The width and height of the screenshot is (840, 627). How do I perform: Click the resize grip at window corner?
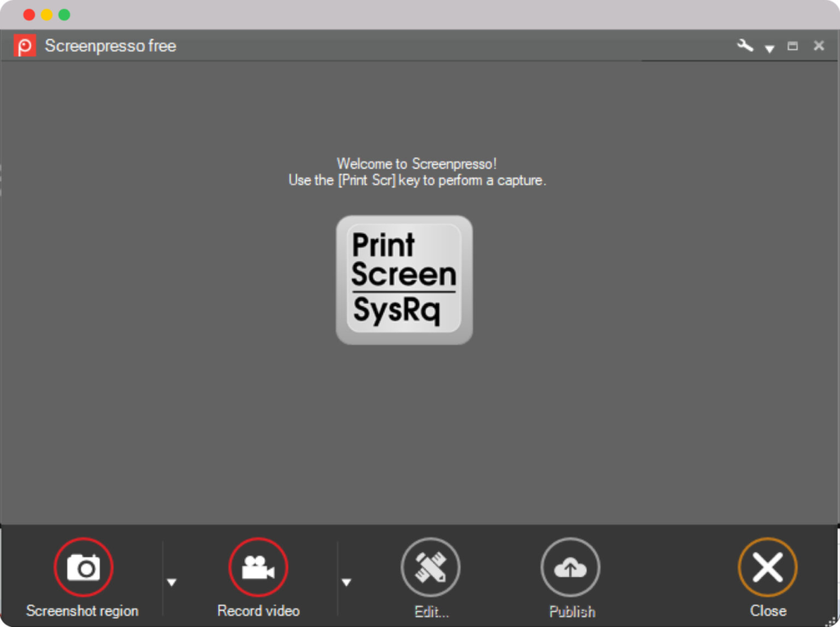(x=833, y=621)
